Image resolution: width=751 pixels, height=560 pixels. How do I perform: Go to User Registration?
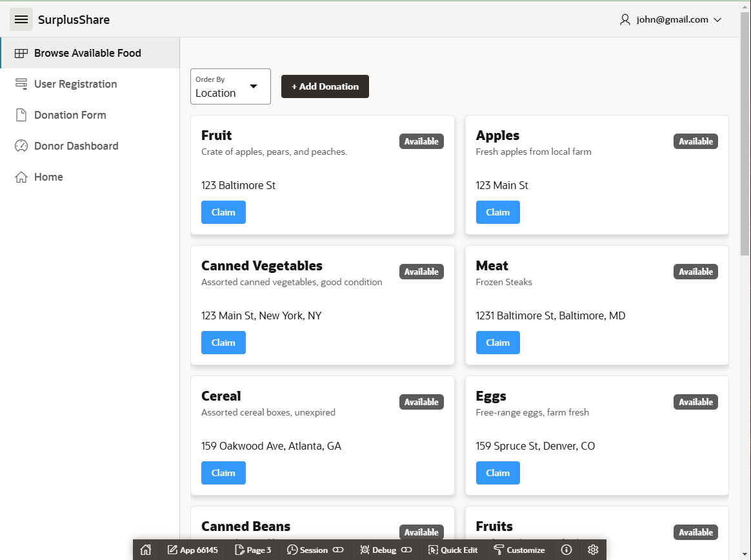click(x=90, y=85)
